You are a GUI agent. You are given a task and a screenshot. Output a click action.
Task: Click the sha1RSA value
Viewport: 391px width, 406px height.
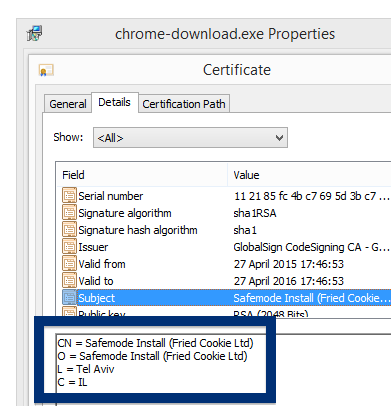(255, 213)
